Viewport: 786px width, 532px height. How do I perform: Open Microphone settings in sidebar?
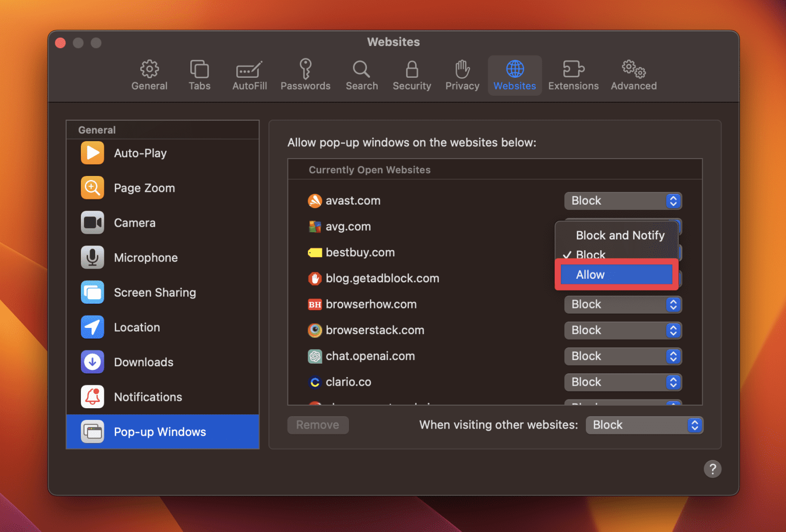point(146,257)
